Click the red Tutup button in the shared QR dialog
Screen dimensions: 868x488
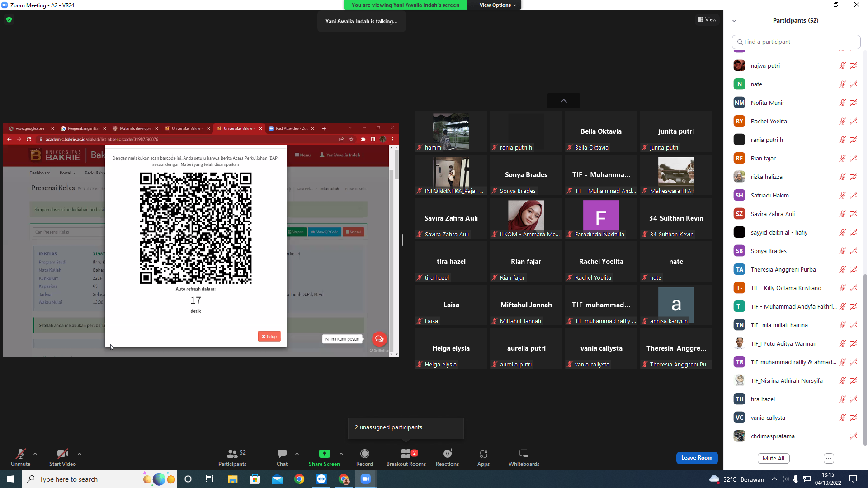(x=269, y=336)
